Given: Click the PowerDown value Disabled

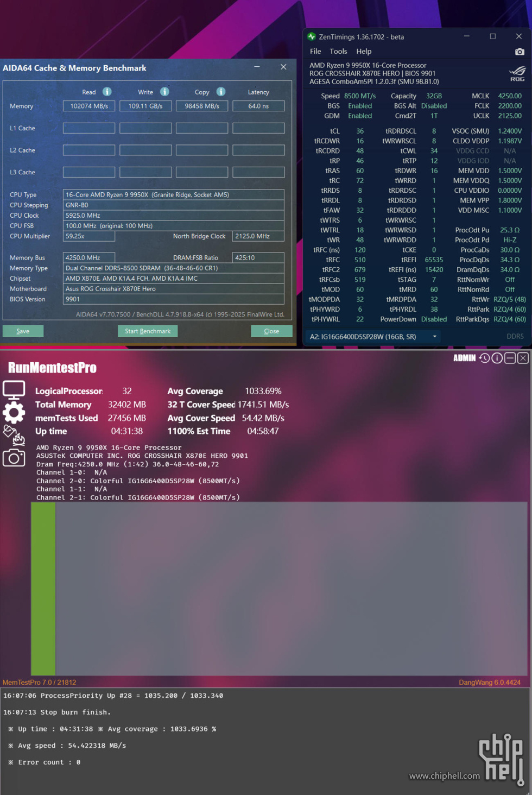Looking at the screenshot, I should [434, 319].
